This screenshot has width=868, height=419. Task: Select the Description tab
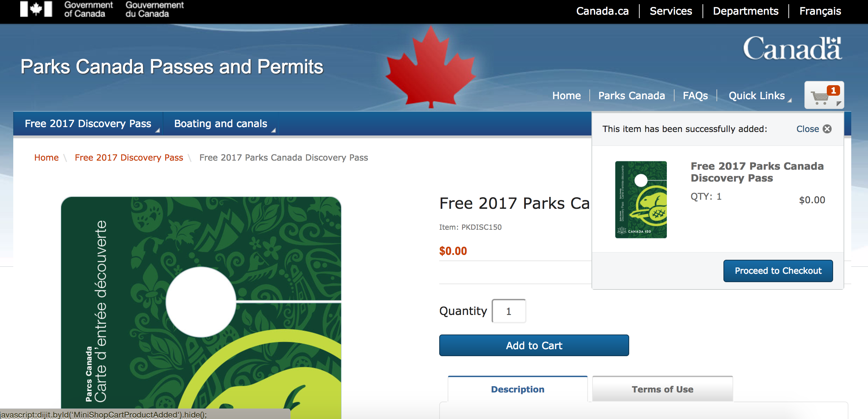(x=517, y=389)
